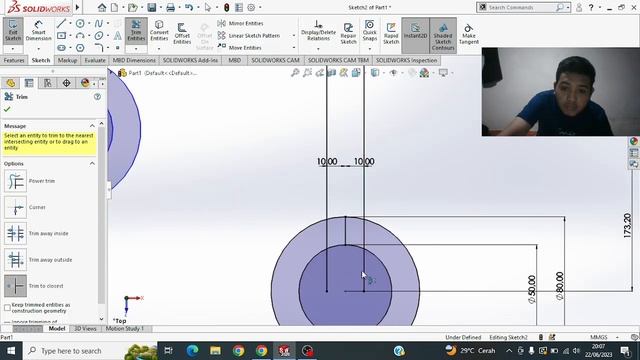Click the Make Tangent tool
640x360 pixels.
click(469, 33)
